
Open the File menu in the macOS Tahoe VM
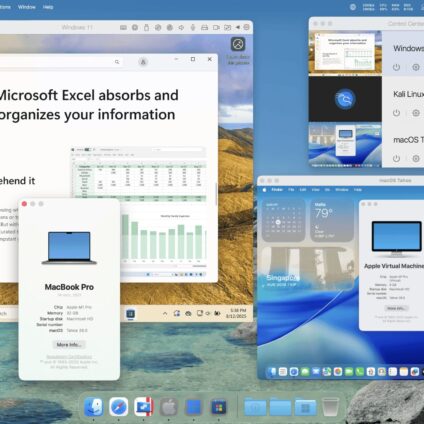(291, 190)
